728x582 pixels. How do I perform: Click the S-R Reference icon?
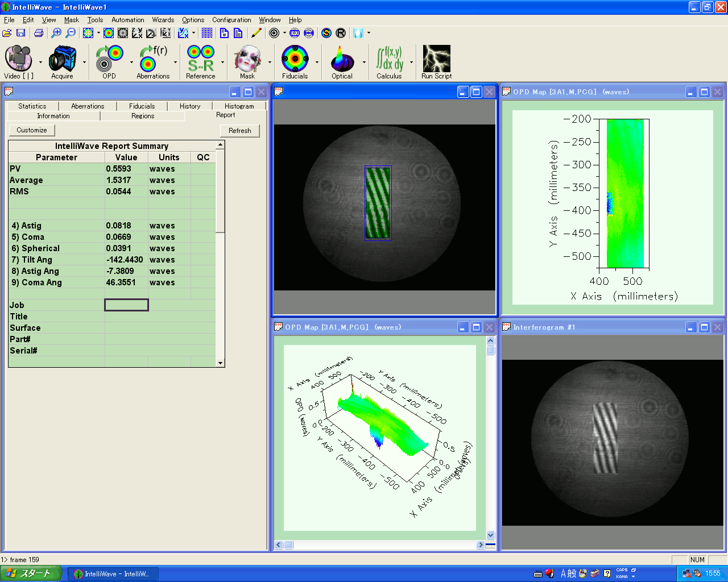click(x=201, y=61)
